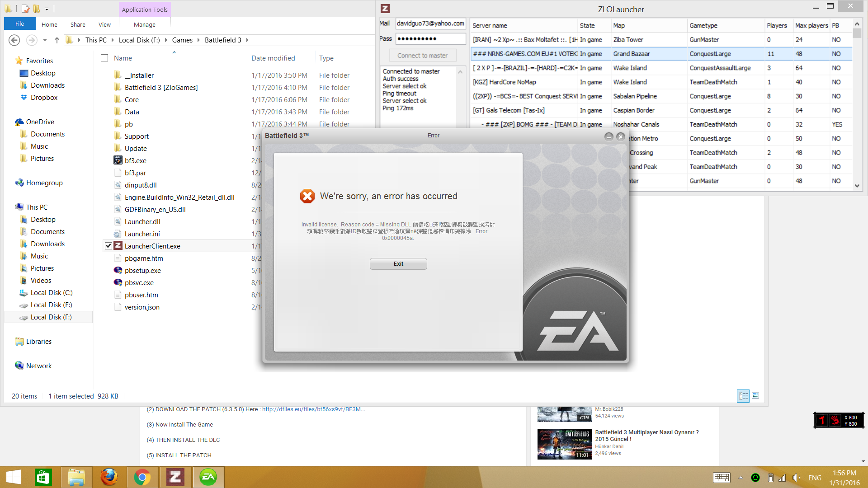Click Connect to master in ZLOLauncher

423,56
